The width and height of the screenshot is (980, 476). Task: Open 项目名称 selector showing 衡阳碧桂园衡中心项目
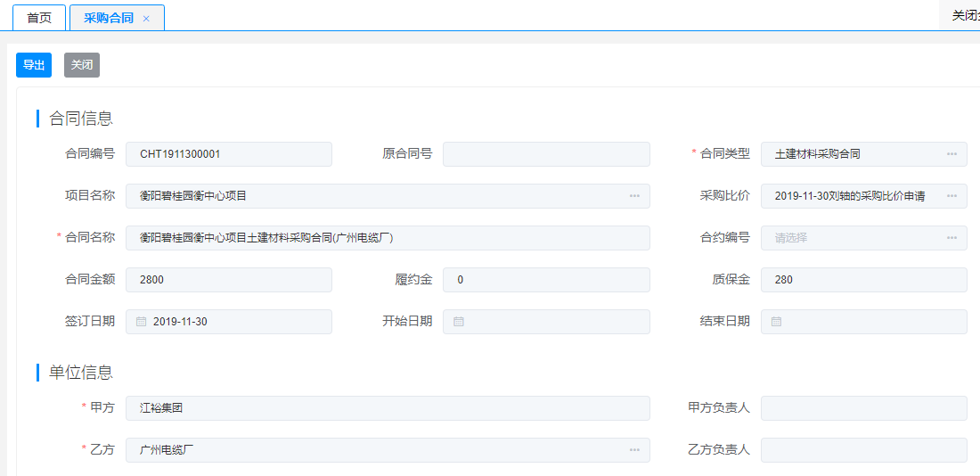pos(388,196)
